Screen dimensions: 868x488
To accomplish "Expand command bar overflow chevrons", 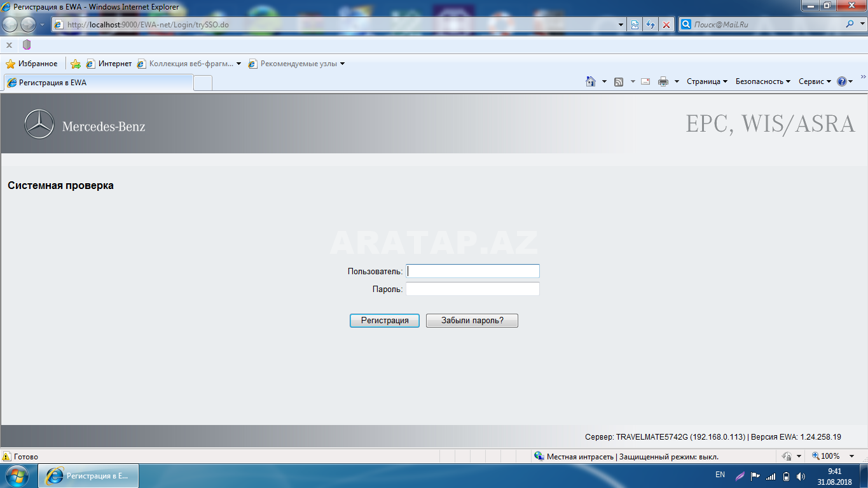I will (x=863, y=76).
